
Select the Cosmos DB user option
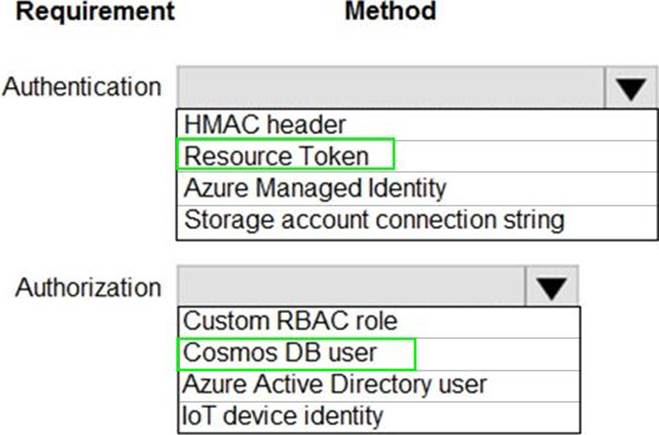click(281, 352)
